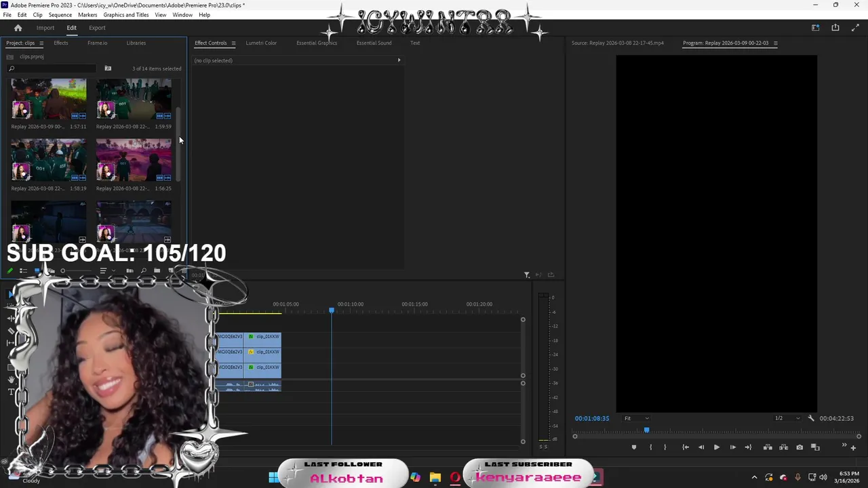The width and height of the screenshot is (868, 488).
Task: Click the Project panel vertical scrollbar
Action: pyautogui.click(x=178, y=144)
